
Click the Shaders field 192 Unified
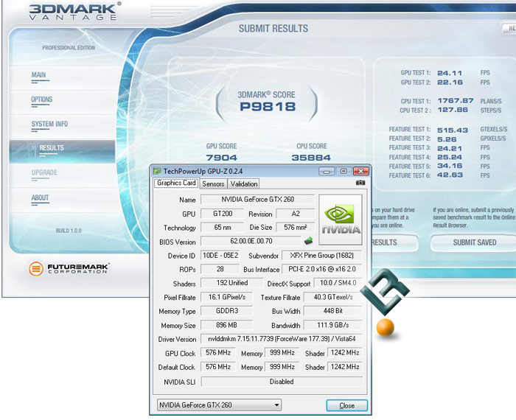(x=232, y=283)
